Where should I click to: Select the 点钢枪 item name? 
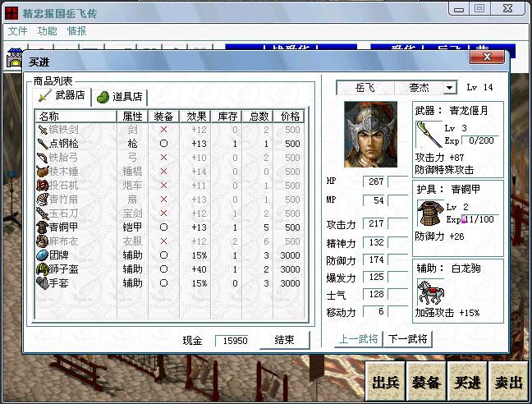(64, 144)
